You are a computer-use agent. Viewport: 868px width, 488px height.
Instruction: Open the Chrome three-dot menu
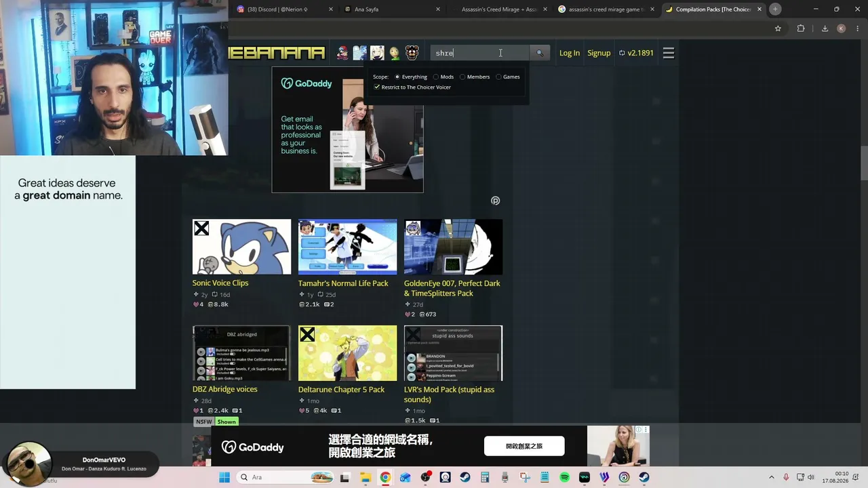point(857,28)
